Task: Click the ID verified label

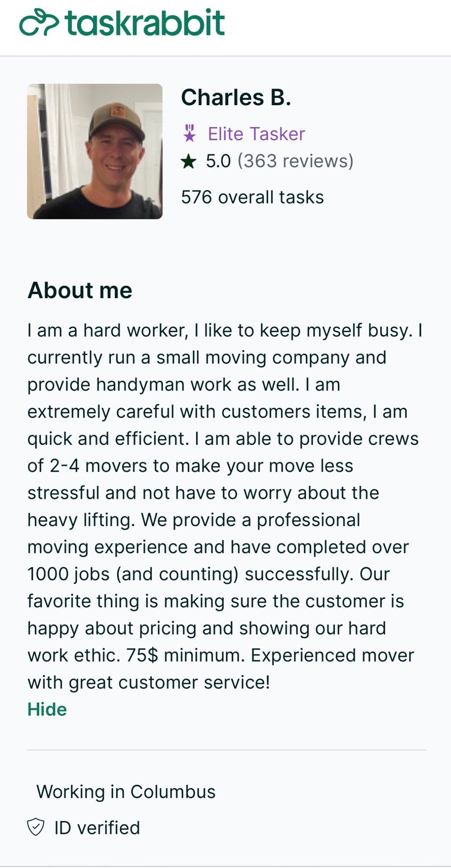Action: click(x=97, y=828)
